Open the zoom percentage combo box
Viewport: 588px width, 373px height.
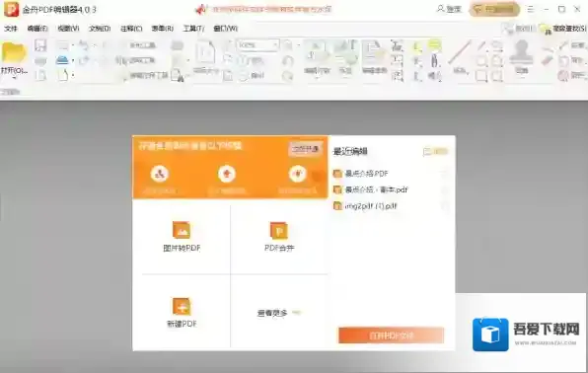coord(258,45)
